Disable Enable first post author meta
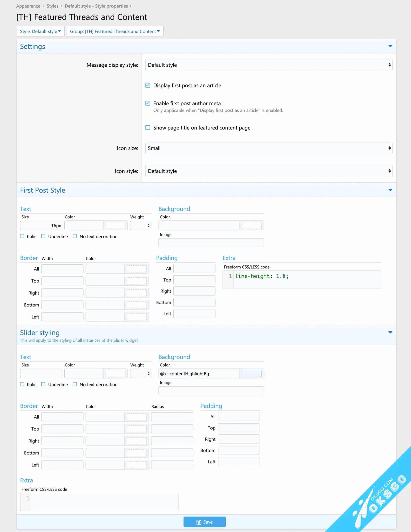The height and width of the screenshot is (532, 411). (148, 104)
